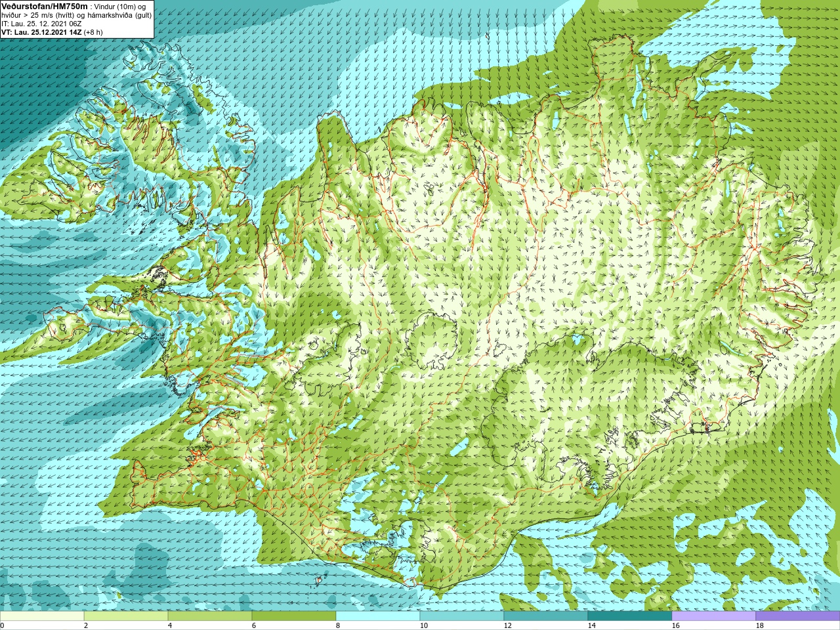
Task: Click the light purple 16–18 m/s legend swatch
Action: 714,616
